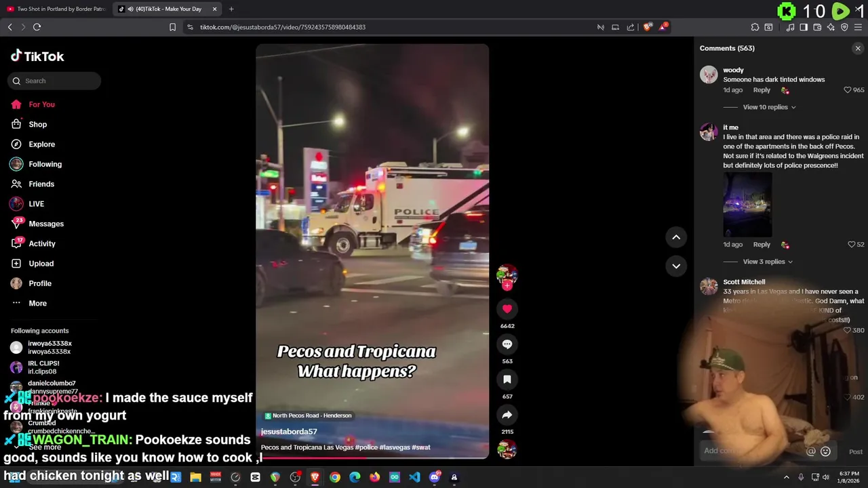This screenshot has width=868, height=488.
Task: Like woody's comment with the heart icon
Action: click(847, 90)
